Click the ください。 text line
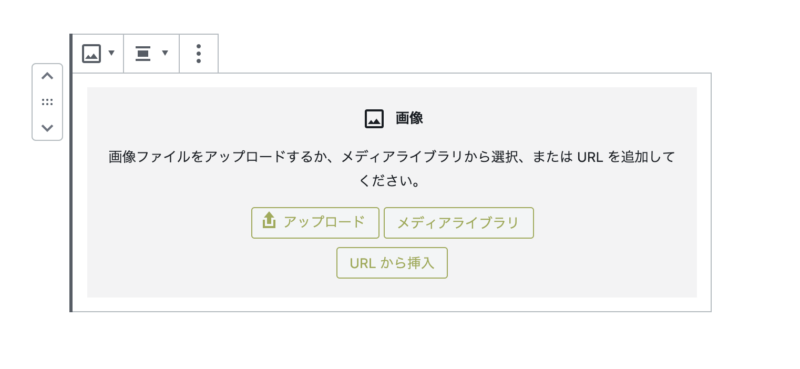 (391, 182)
